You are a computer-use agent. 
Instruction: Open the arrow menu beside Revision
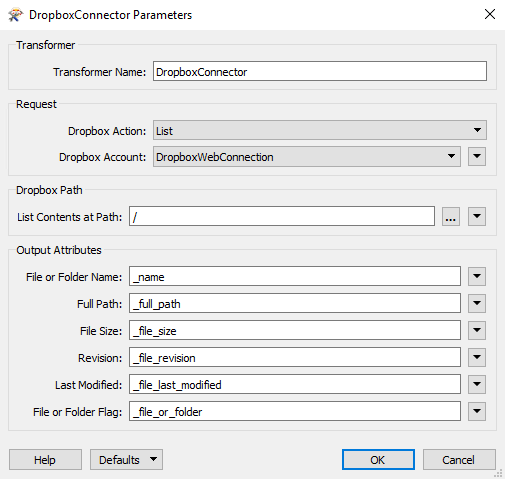477,357
